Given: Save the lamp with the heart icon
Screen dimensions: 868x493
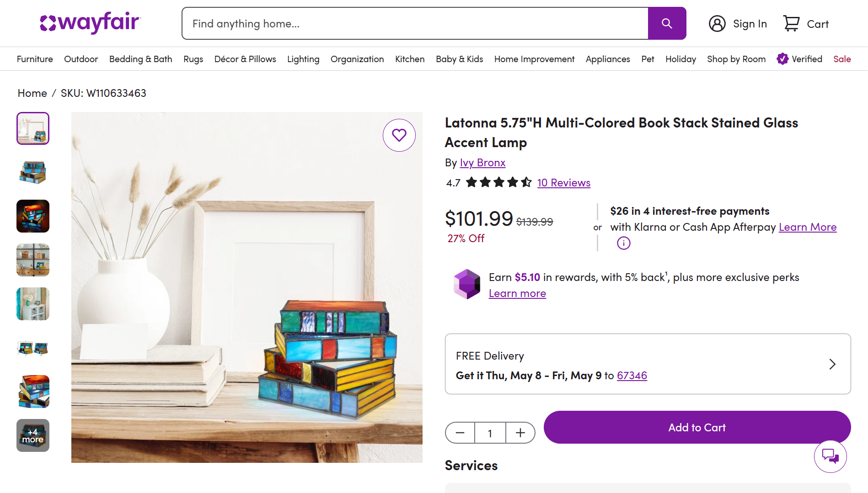Looking at the screenshot, I should [399, 135].
